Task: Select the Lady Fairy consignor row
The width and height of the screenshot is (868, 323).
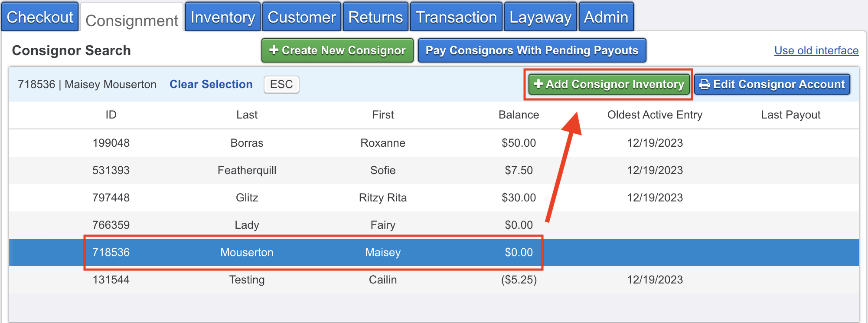Action: tap(383, 225)
